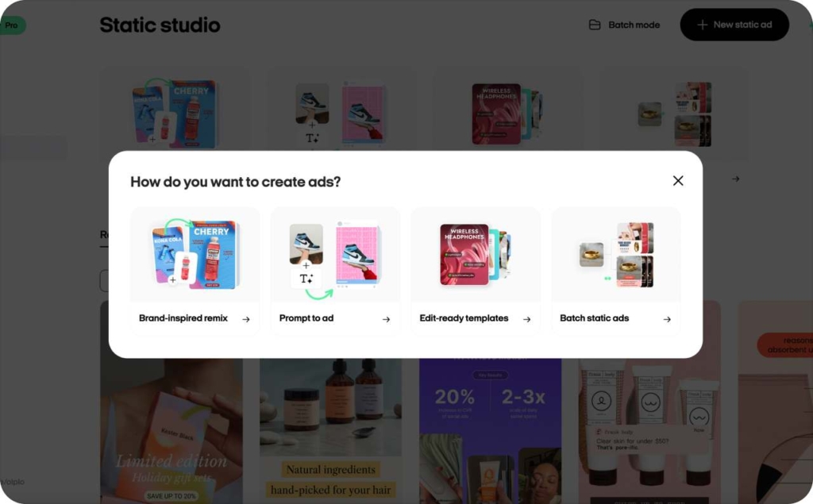Click the carousel next arrow beside the template row
This screenshot has height=504, width=813.
pos(735,179)
